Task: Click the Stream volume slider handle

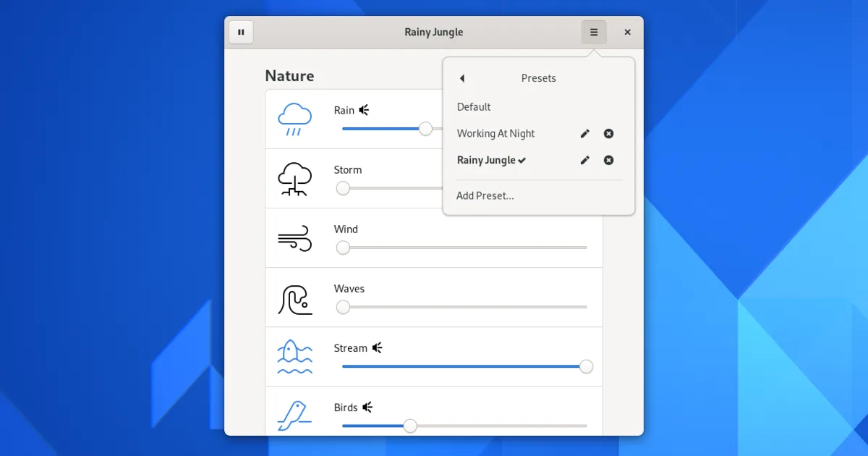Action: 587,366
